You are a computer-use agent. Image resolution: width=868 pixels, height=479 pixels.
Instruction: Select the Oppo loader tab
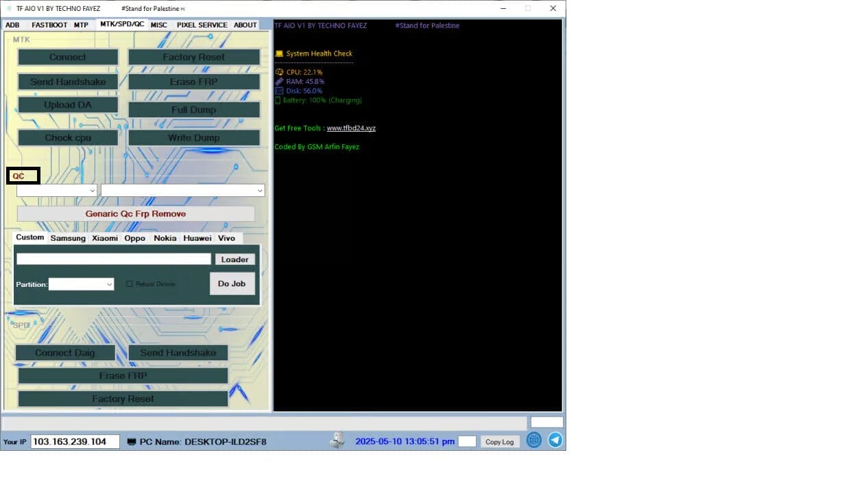pos(135,238)
